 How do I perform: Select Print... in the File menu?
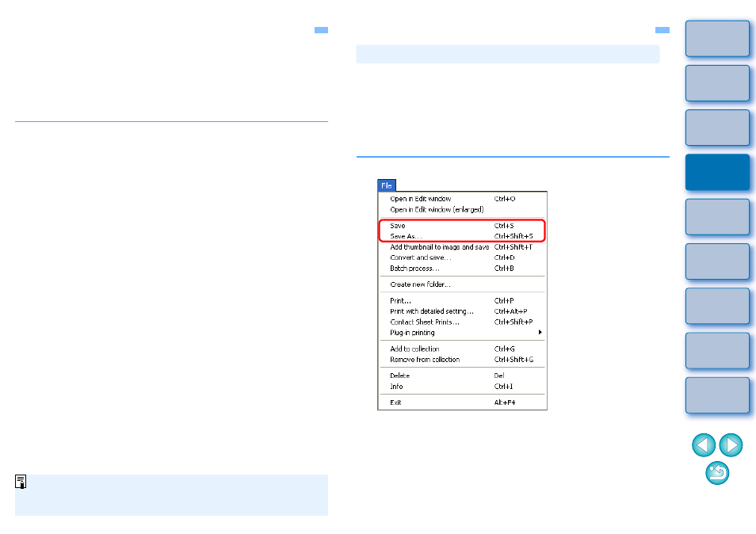462,301
